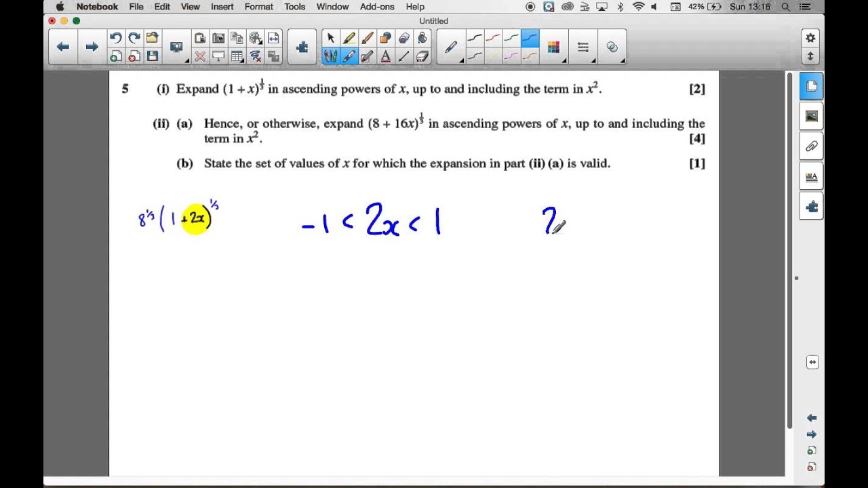This screenshot has width=868, height=488.
Task: Delete the selected object with red X
Action: pos(201,56)
